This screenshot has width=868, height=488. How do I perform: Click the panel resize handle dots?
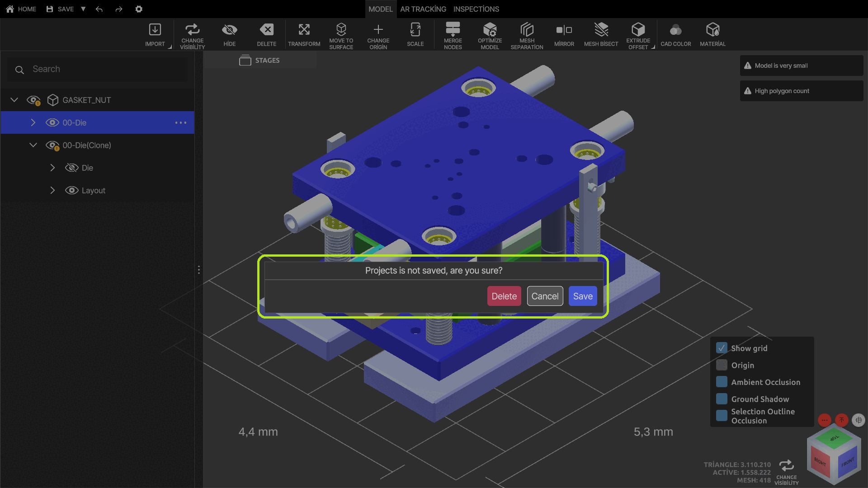[199, 270]
